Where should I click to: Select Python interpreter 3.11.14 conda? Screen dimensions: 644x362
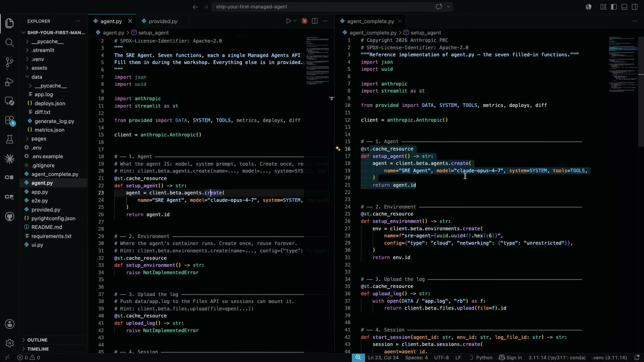[x=557, y=358]
